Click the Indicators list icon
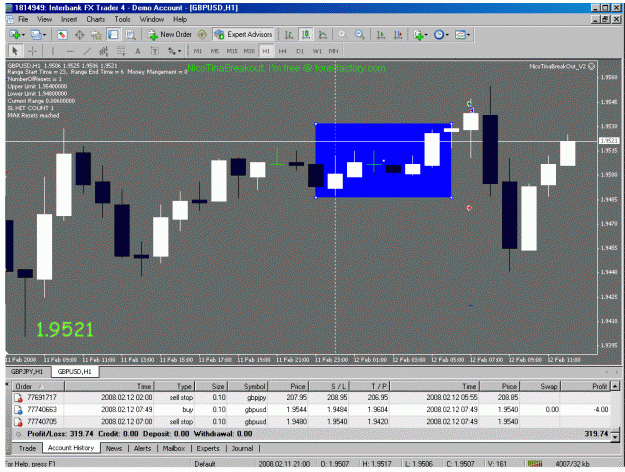The image size is (625, 472). click(418, 35)
